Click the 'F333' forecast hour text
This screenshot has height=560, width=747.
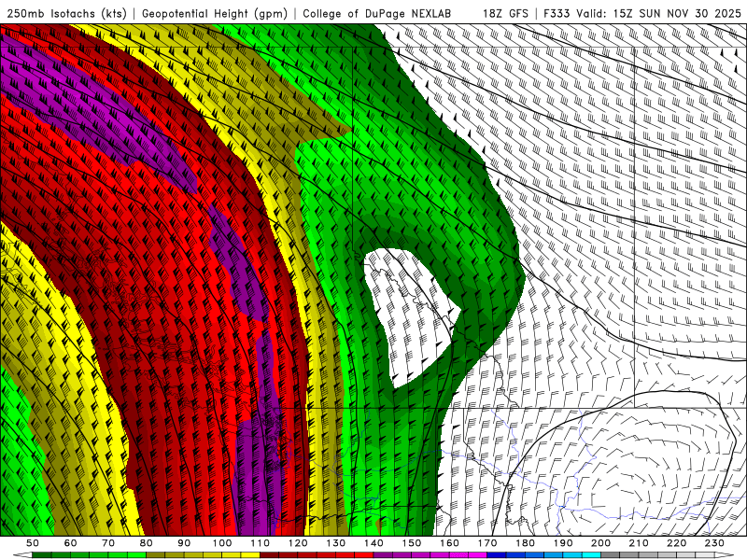[557, 13]
